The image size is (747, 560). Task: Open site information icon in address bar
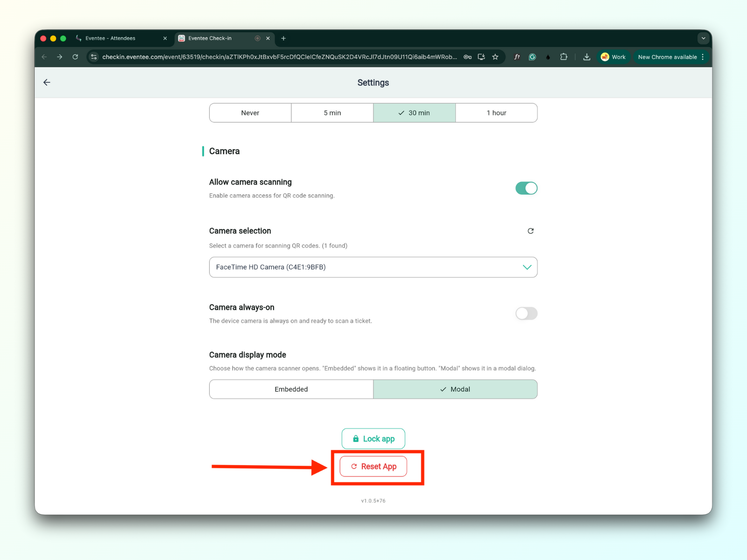pyautogui.click(x=94, y=57)
